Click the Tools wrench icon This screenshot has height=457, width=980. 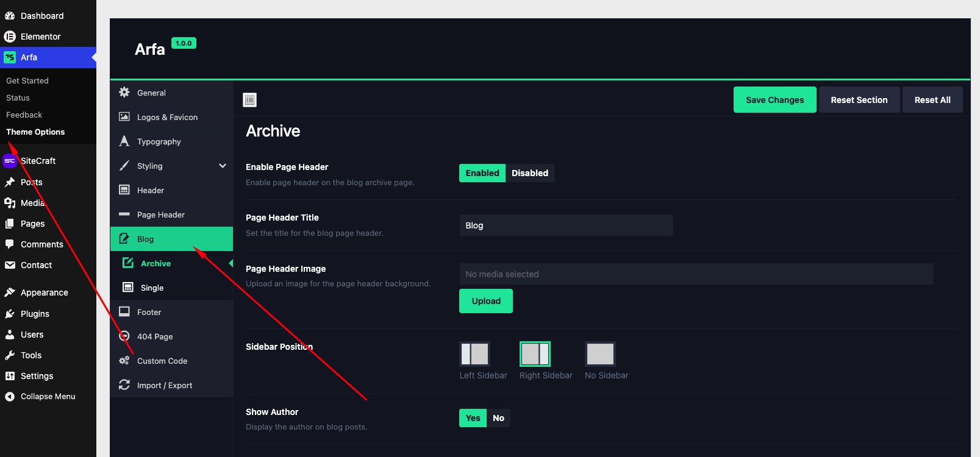pyautogui.click(x=10, y=355)
